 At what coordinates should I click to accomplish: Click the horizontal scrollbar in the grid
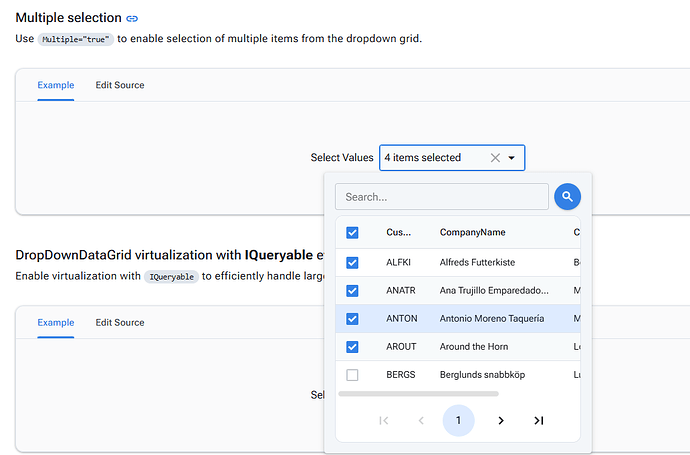pyautogui.click(x=418, y=394)
